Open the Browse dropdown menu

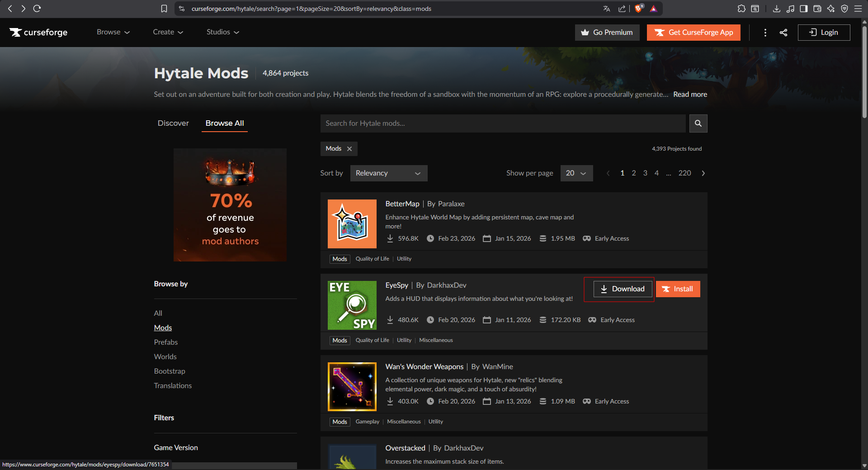pos(113,32)
